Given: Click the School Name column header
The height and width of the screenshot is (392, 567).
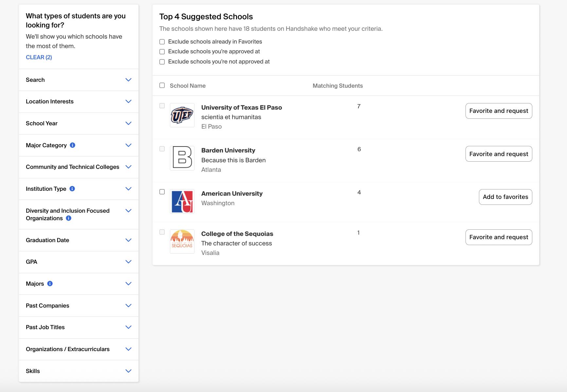Looking at the screenshot, I should click(x=188, y=86).
